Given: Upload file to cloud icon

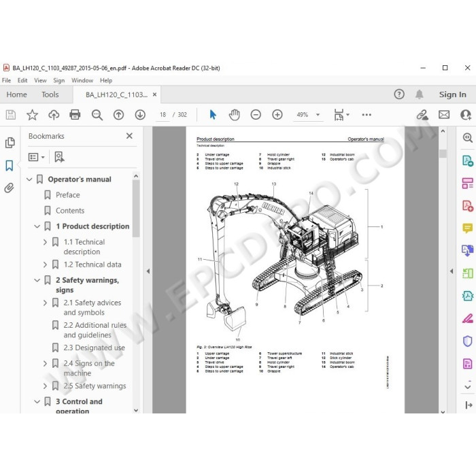Looking at the screenshot, I should [x=54, y=115].
